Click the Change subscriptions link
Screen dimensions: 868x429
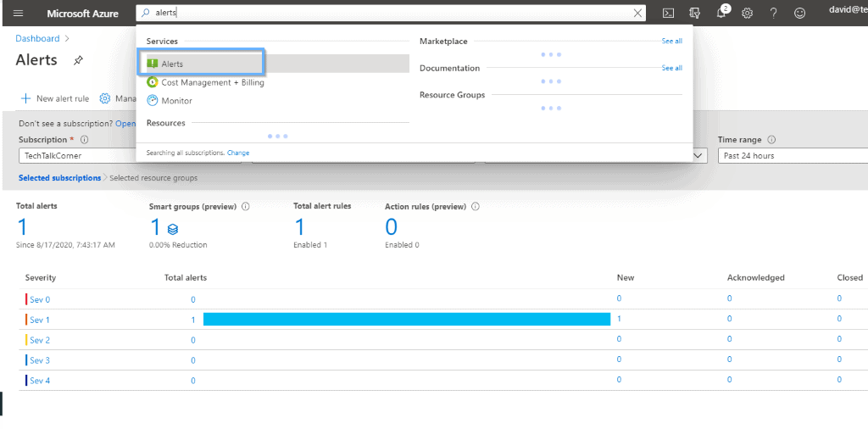[x=238, y=153]
